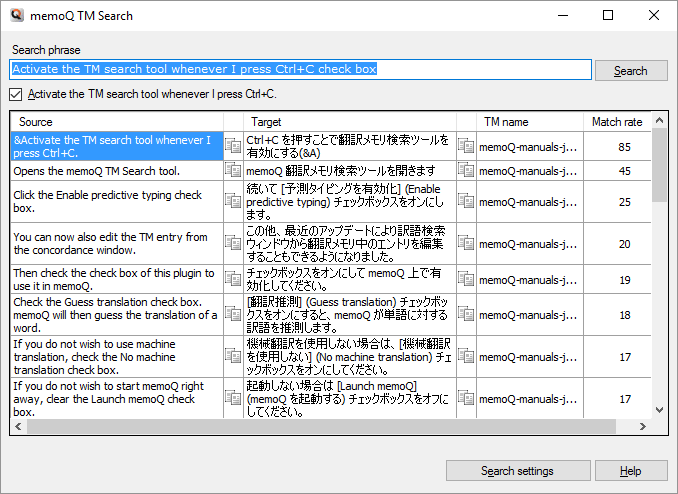Click copy icon after the first row's Japanese target

click(x=466, y=146)
